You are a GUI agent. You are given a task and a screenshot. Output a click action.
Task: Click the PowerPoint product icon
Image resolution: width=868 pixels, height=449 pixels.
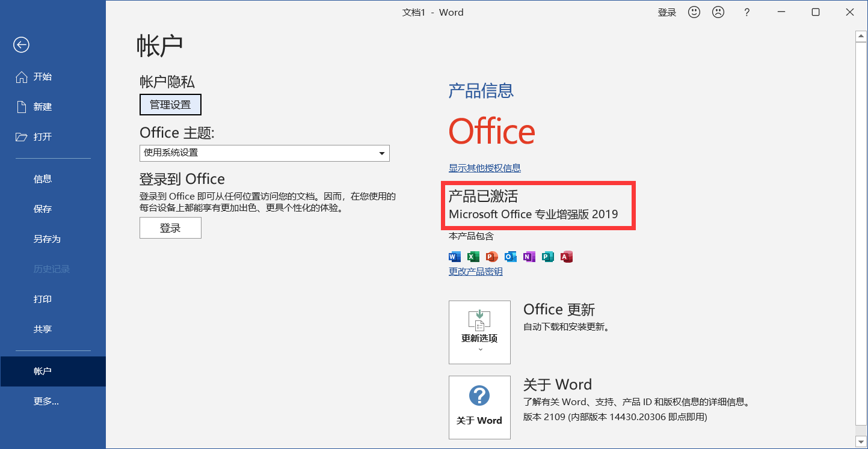[x=492, y=257]
